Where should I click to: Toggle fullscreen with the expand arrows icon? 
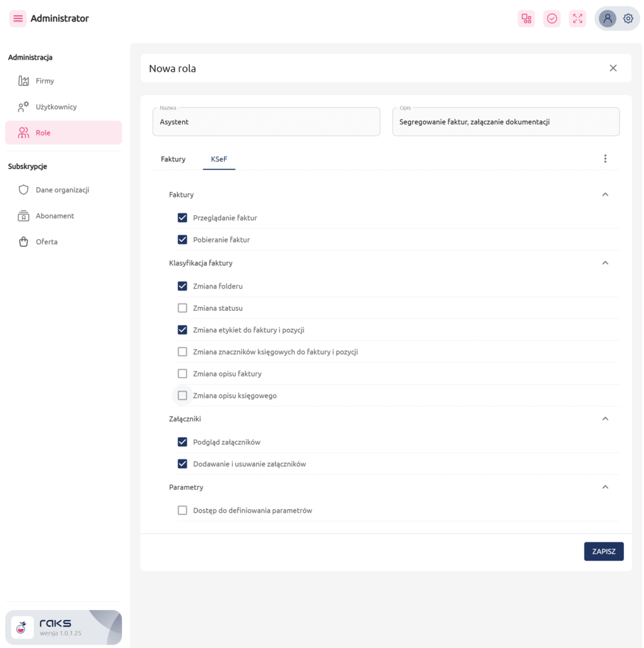point(577,18)
